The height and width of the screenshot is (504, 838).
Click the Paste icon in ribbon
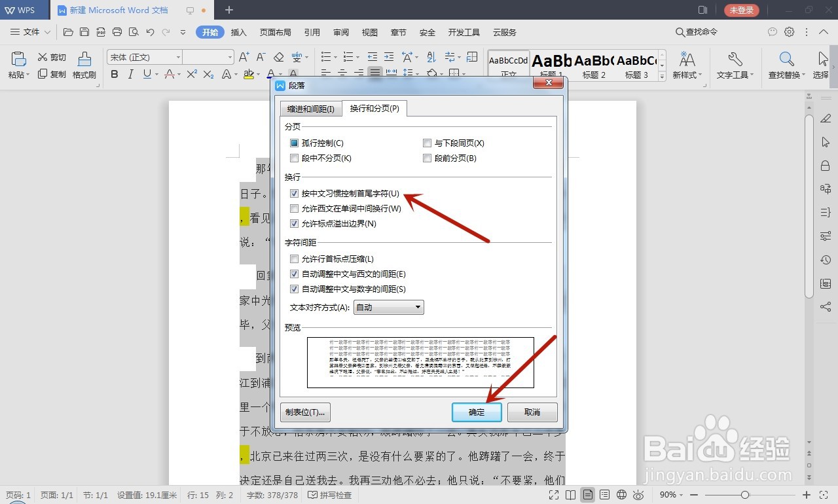pyautogui.click(x=18, y=59)
